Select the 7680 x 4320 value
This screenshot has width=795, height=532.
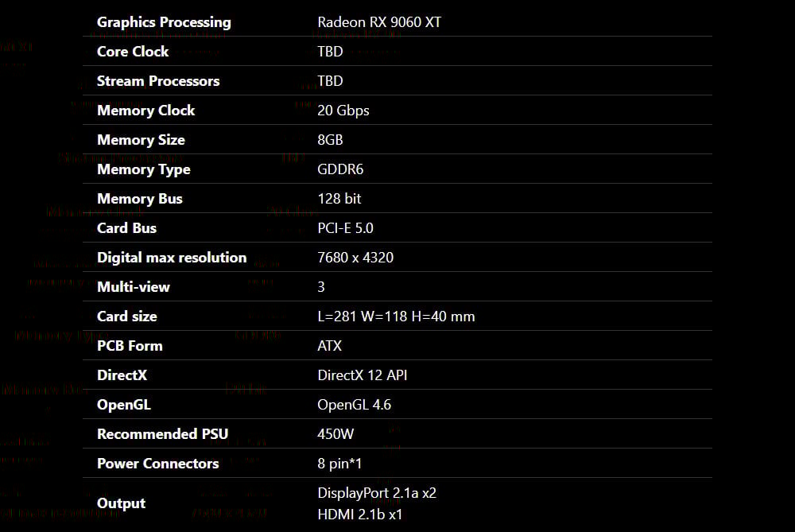click(355, 258)
